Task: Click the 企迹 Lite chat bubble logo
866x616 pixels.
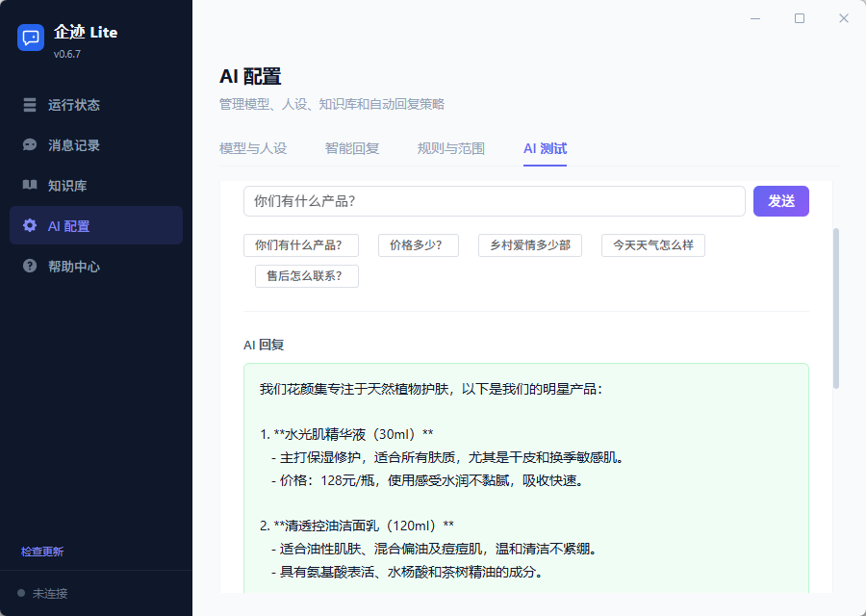Action: coord(30,37)
